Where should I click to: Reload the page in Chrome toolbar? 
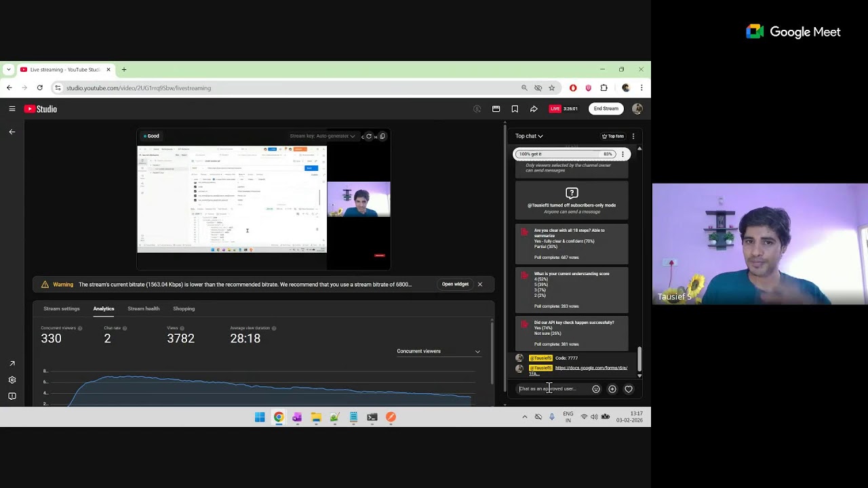pyautogui.click(x=40, y=88)
